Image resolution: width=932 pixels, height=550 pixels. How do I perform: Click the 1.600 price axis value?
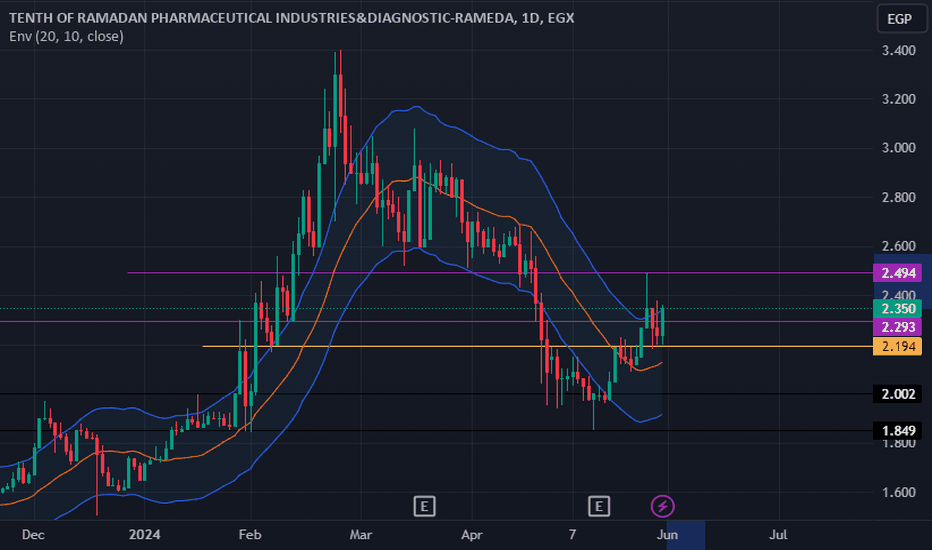click(898, 492)
